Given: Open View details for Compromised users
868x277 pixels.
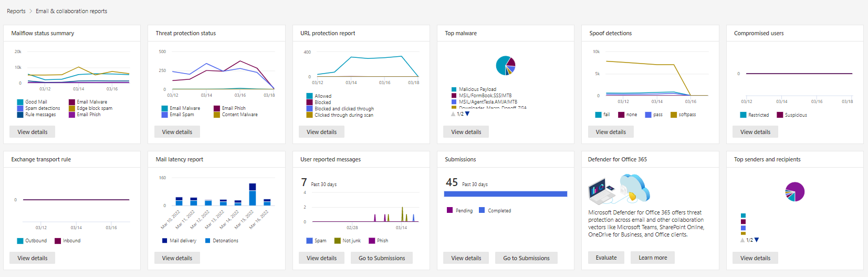Looking at the screenshot, I should pyautogui.click(x=755, y=132).
